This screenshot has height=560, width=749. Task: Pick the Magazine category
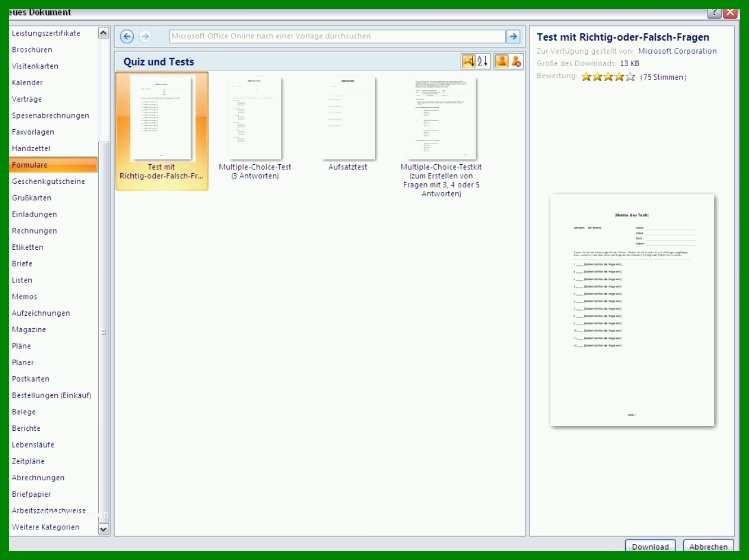click(29, 330)
